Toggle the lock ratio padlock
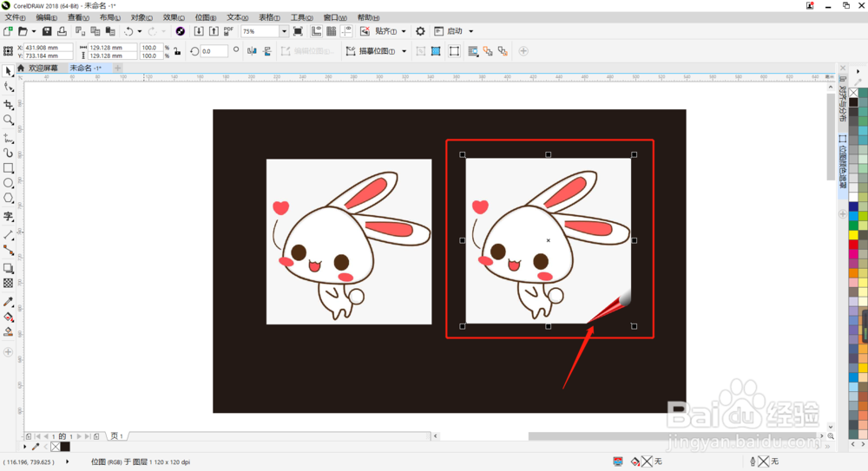Screen dimensions: 868x471 point(177,51)
